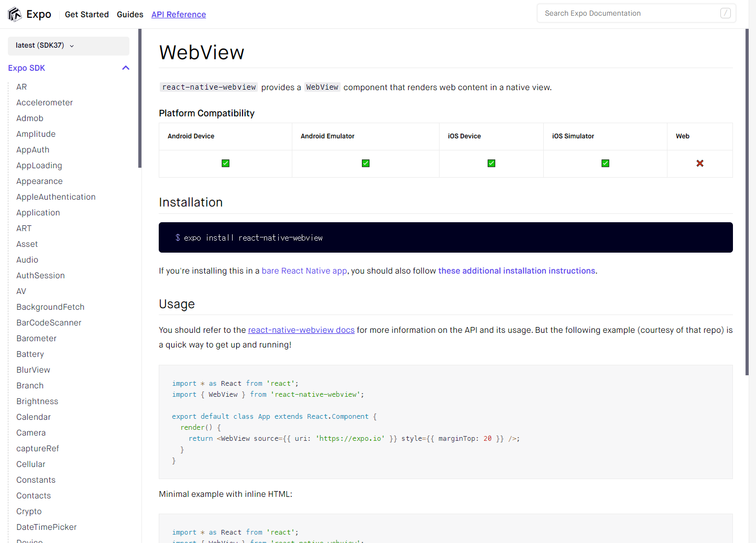The height and width of the screenshot is (543, 756).
Task: Click the Installation section heading
Action: (191, 202)
